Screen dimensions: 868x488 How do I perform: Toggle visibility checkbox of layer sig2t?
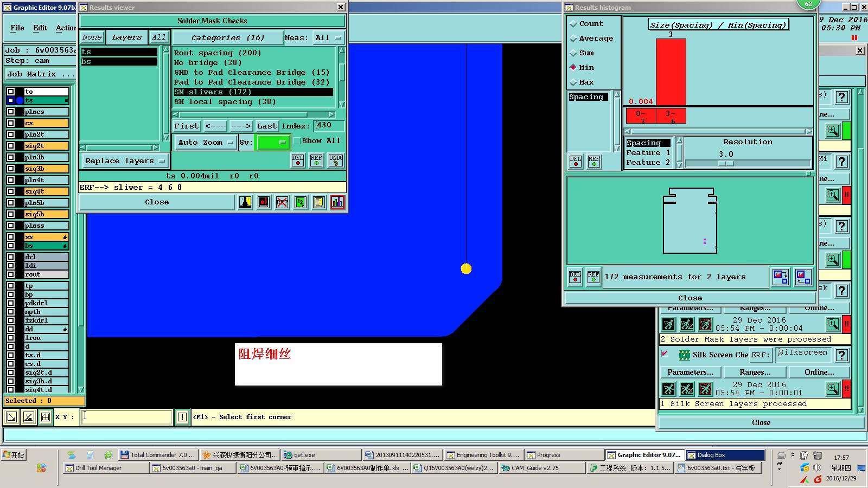[x=11, y=146]
